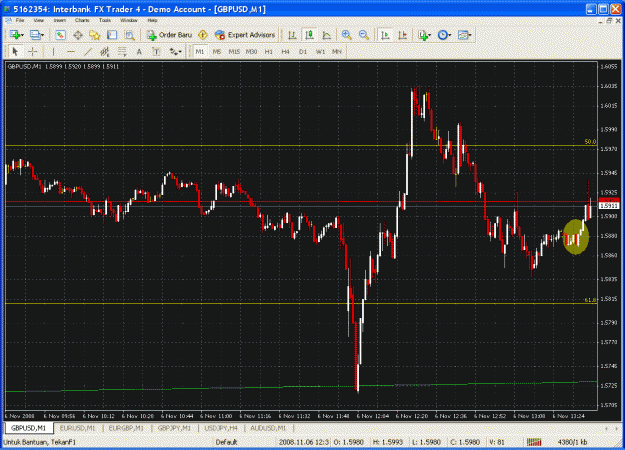
Task: Open the Charts menu
Action: [x=82, y=20]
